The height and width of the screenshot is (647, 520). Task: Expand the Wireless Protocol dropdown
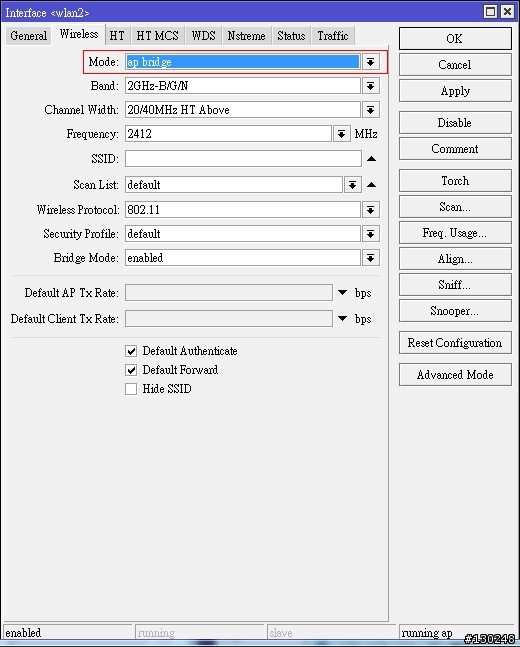pos(371,210)
